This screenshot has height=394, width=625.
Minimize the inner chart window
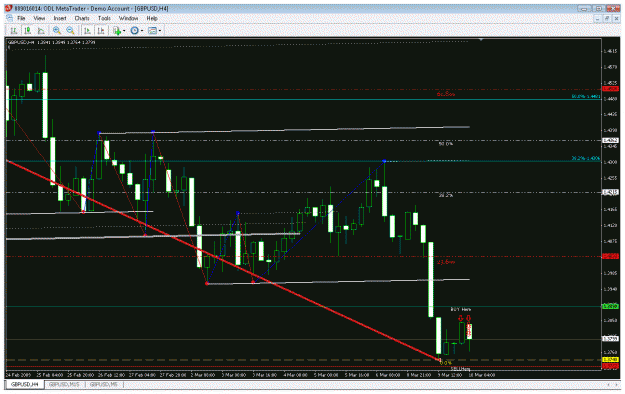coord(598,18)
